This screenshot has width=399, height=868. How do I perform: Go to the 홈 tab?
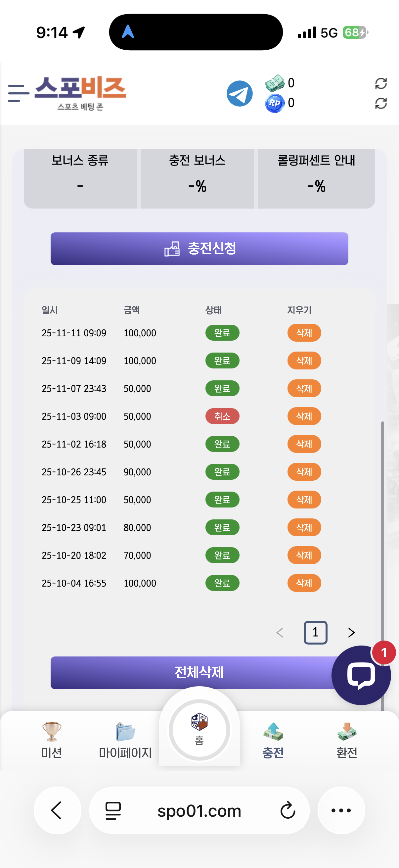pyautogui.click(x=199, y=730)
